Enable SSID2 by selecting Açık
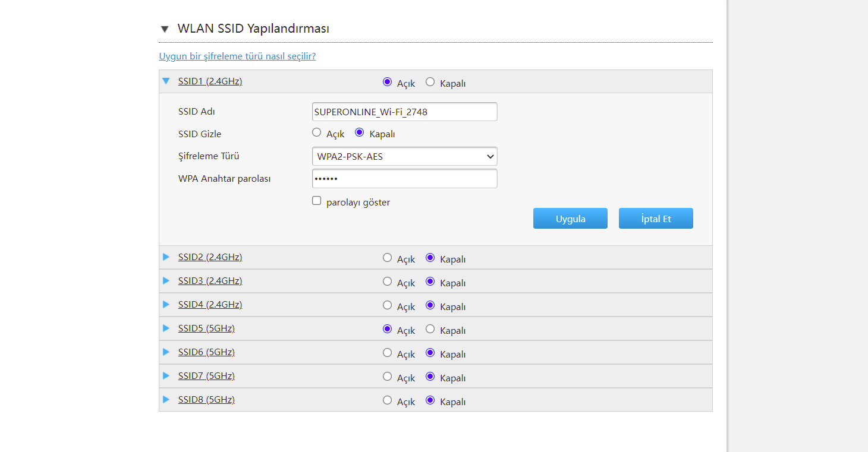Screen dimensions: 868x452 [388, 258]
